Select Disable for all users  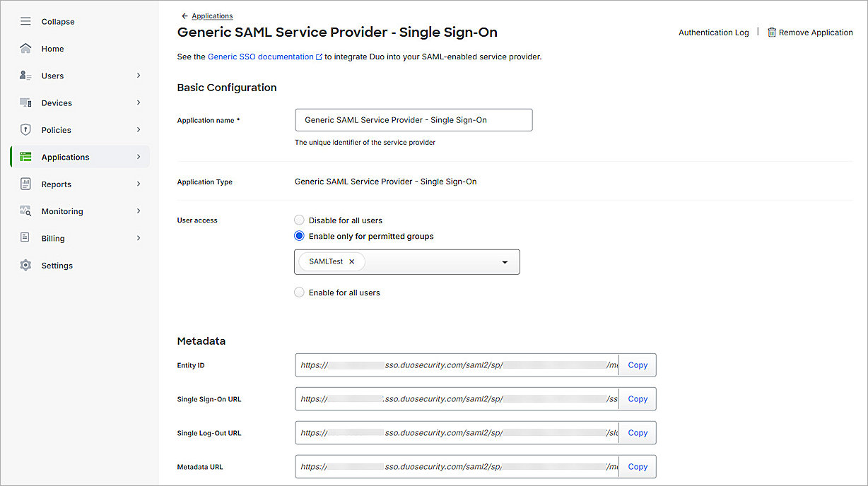[x=300, y=220]
